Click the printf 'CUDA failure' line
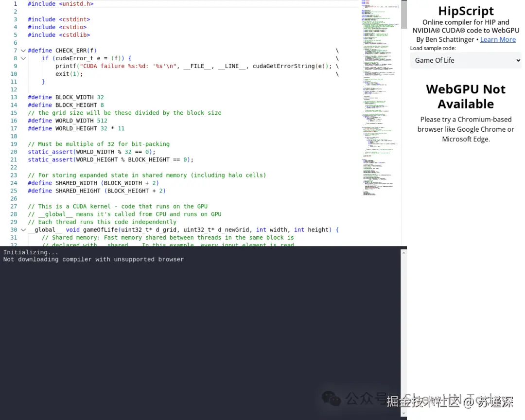525x420 pixels. pos(193,66)
